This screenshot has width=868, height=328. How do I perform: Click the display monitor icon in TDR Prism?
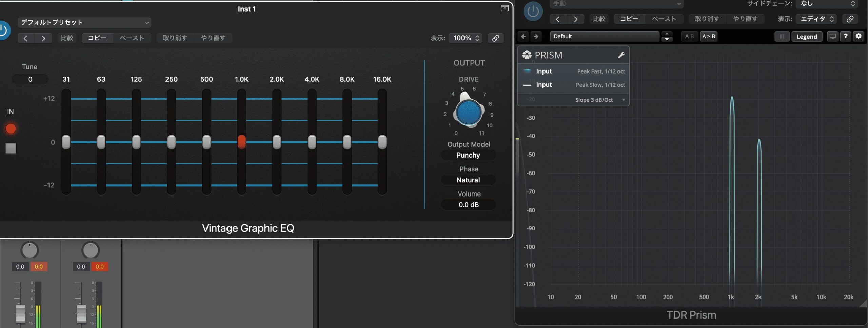coord(832,36)
